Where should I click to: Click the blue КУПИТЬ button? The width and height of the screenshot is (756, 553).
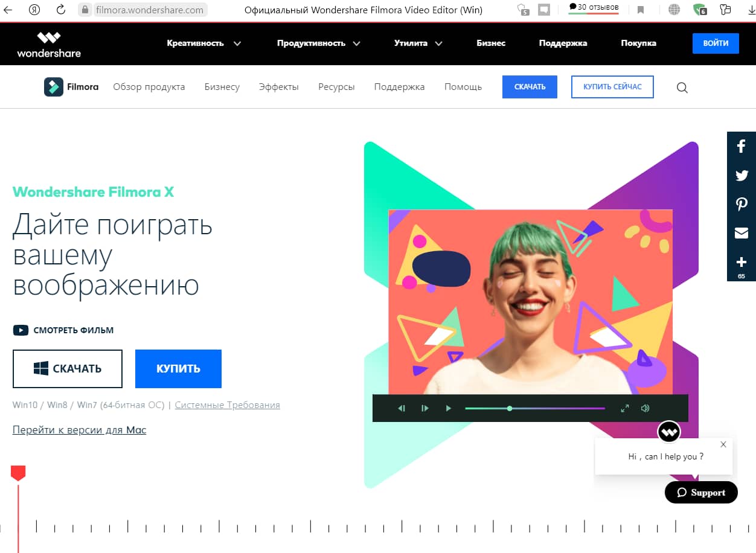coord(178,369)
